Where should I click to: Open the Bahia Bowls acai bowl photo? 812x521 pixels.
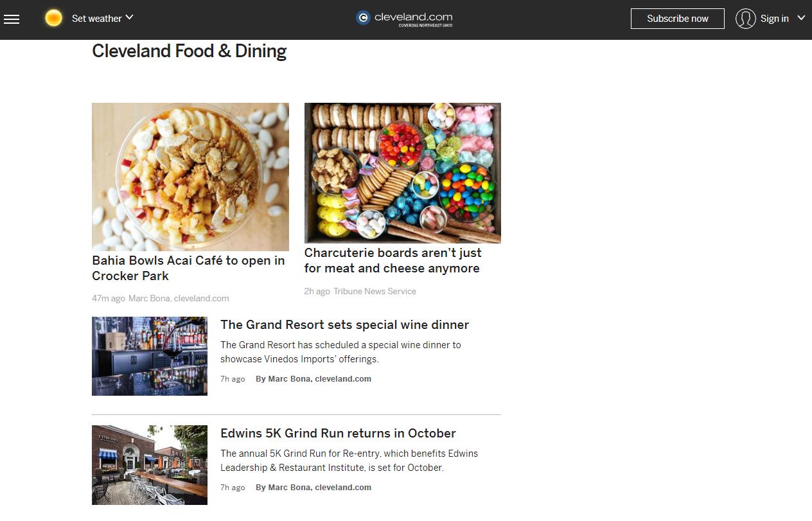(x=190, y=177)
